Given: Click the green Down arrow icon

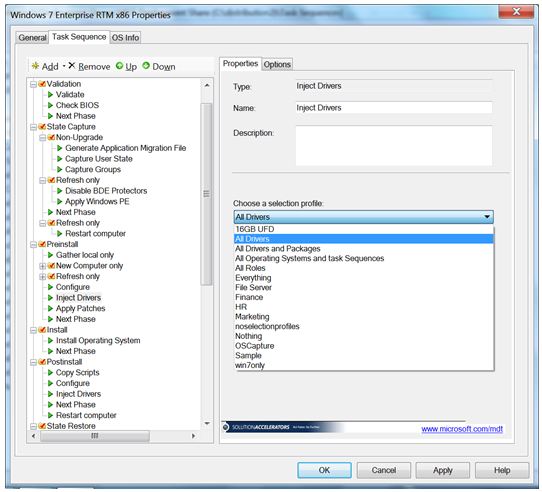Looking at the screenshot, I should [x=146, y=65].
